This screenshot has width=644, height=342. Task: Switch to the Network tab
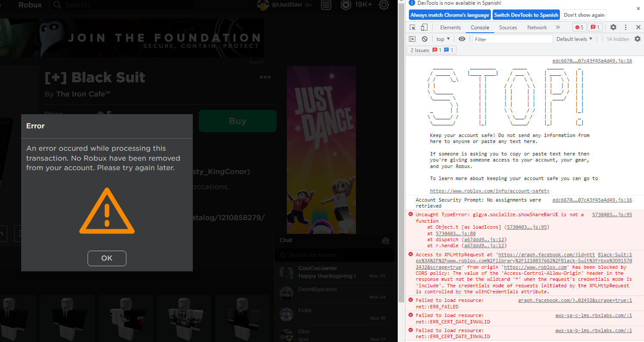pos(537,27)
